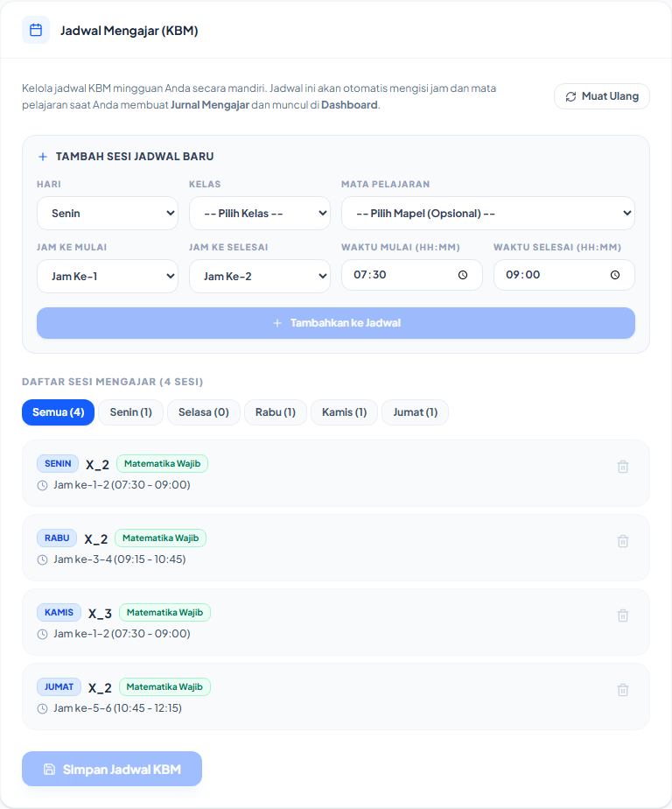Click the plus icon beside Tambah Sesi Jadwal Baru
Screen dimensions: 672x809
tap(43, 157)
